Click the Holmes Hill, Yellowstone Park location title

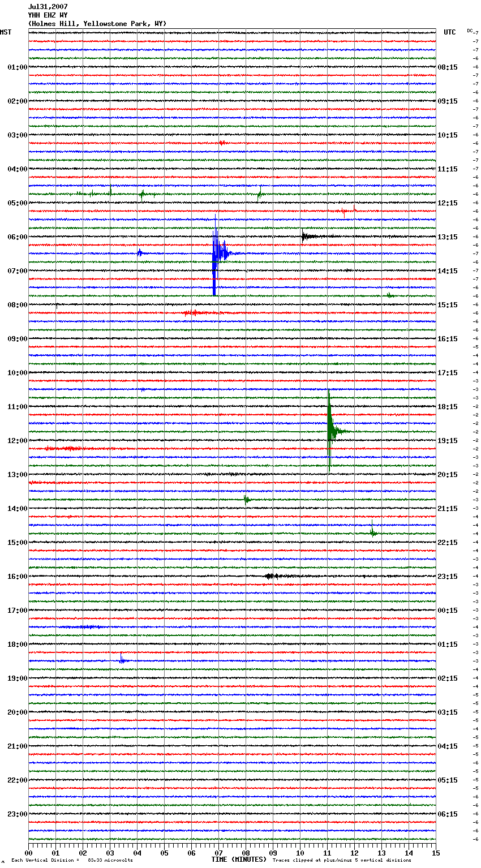coord(97,24)
